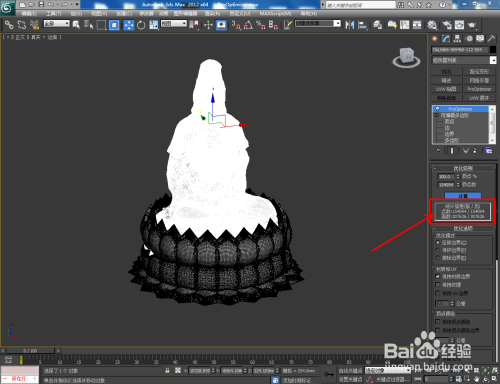Image resolution: width=500 pixels, height=384 pixels.
Task: Select the 压缩边界 radio option
Action: pyautogui.click(x=438, y=242)
